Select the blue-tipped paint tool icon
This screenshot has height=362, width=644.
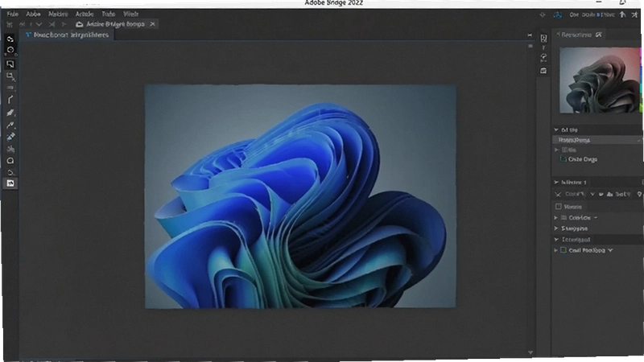[x=10, y=137]
